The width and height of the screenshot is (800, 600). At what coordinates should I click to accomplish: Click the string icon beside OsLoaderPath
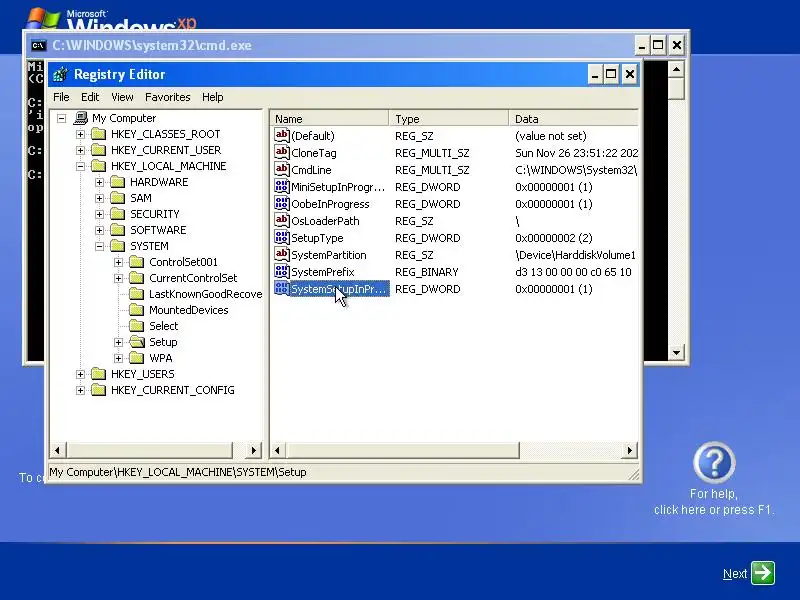pos(282,220)
